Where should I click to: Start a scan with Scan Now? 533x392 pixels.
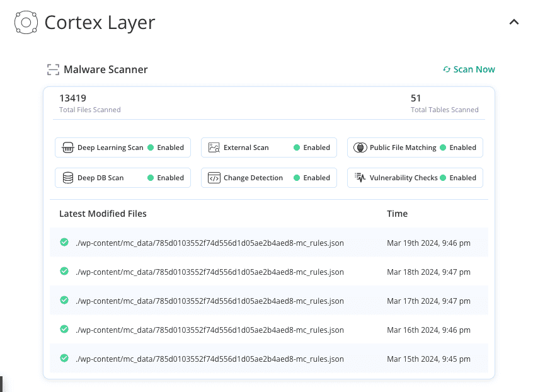click(469, 69)
